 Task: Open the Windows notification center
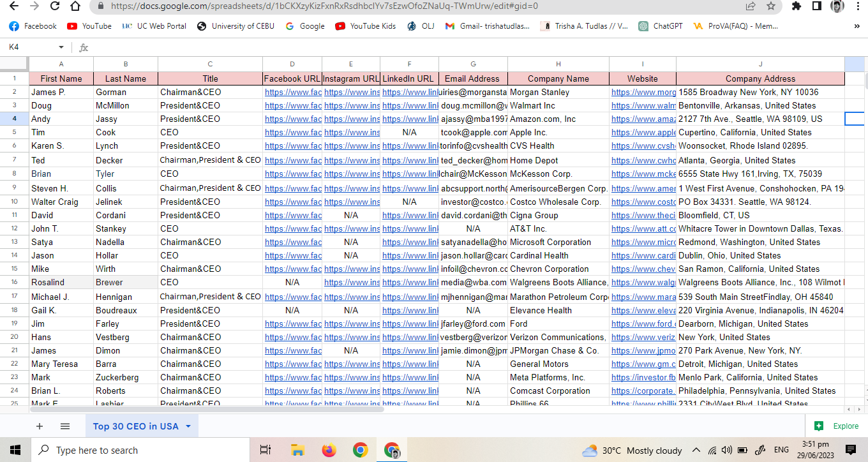point(850,450)
